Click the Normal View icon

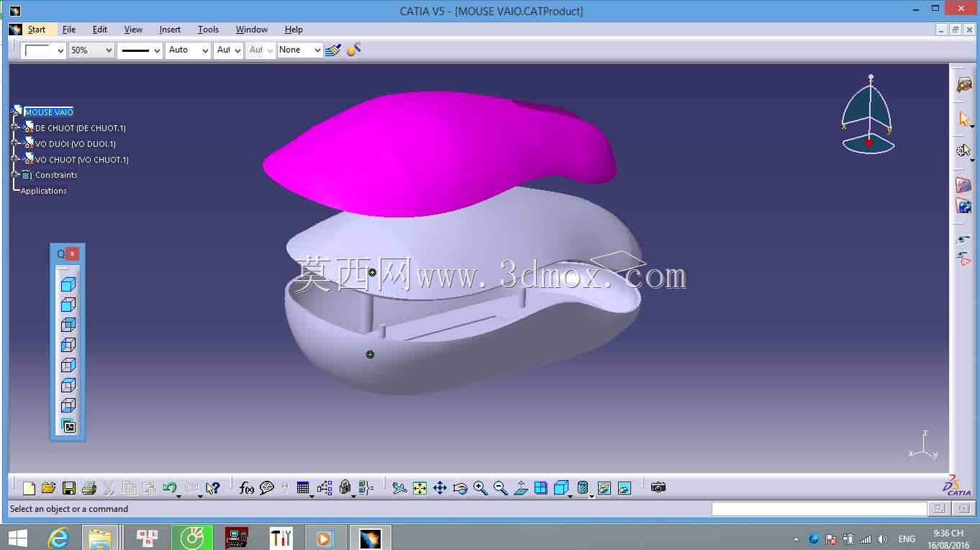(x=520, y=488)
